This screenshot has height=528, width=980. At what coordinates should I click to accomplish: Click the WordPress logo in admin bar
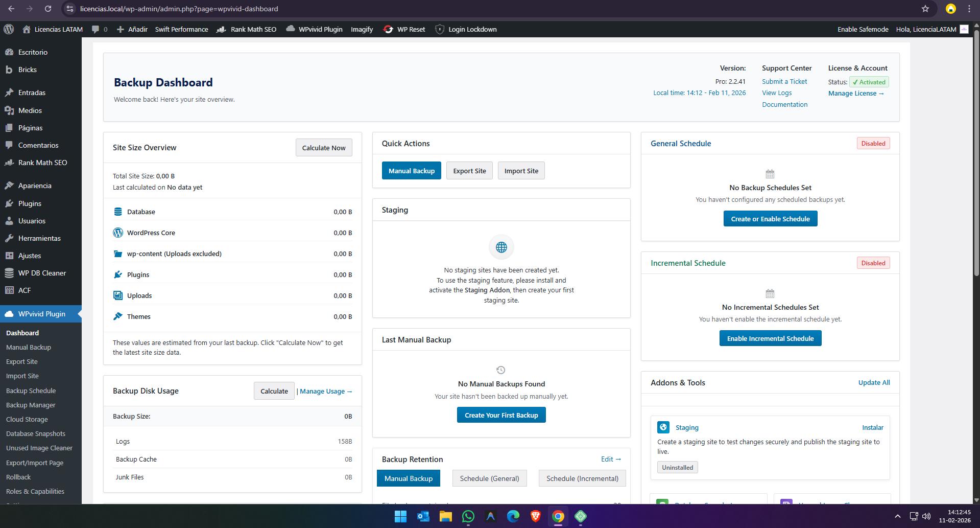[x=9, y=29]
